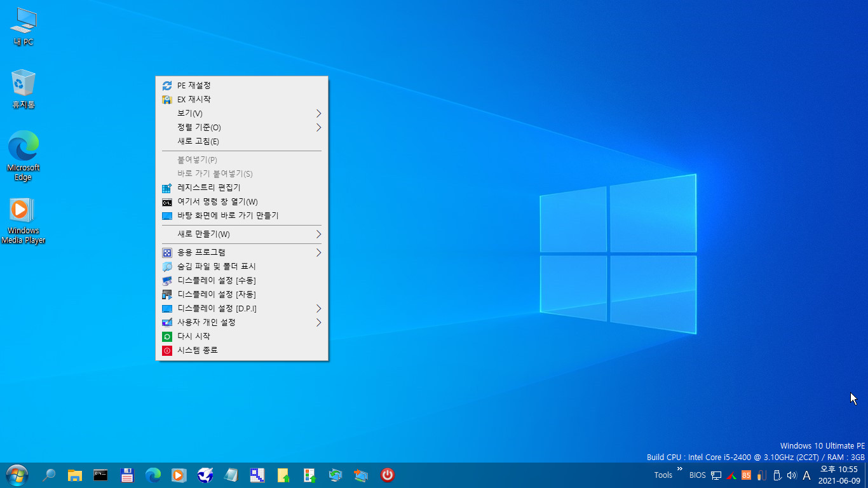Toggle 숨김 파일 및 폴더 표시
Viewport: 868px width, 488px height.
(x=241, y=266)
